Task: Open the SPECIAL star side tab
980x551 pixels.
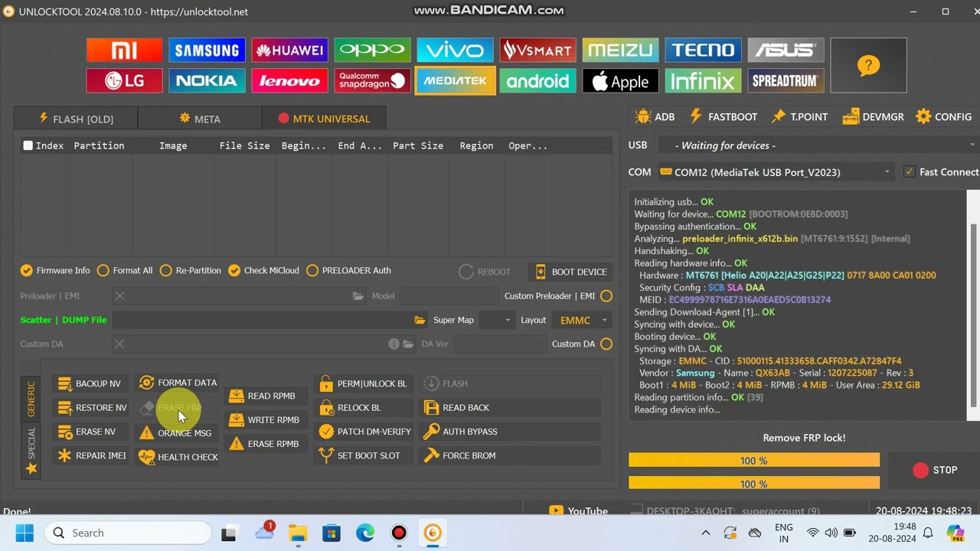Action: [x=31, y=451]
